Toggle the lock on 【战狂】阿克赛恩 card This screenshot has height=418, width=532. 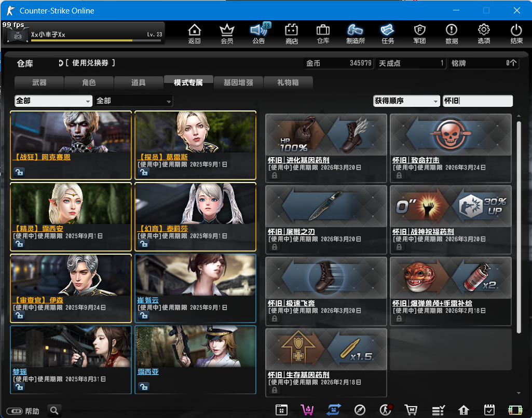19,172
